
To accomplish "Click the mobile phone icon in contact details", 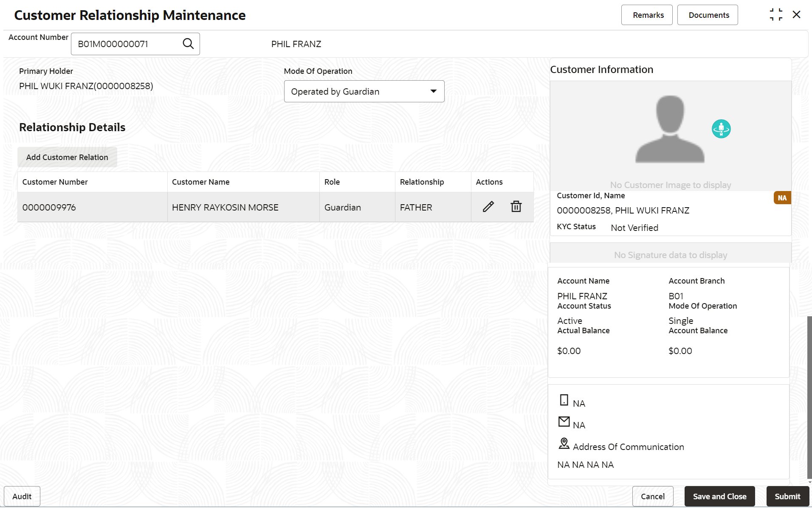I will coord(564,400).
